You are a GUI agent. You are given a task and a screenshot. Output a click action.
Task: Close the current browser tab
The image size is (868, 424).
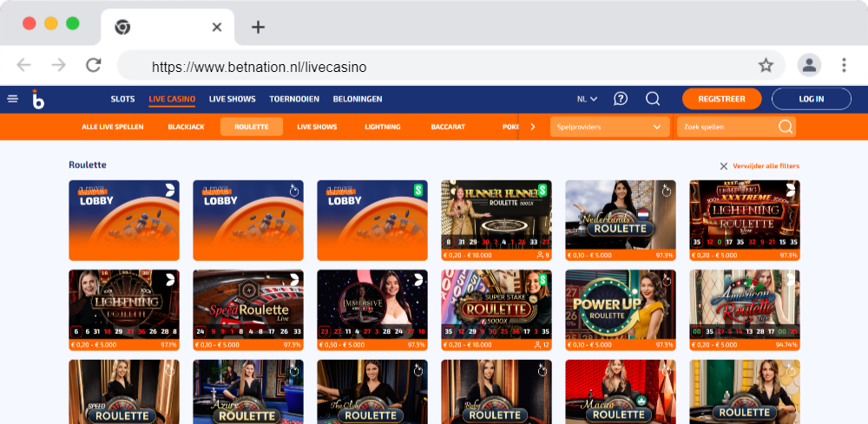point(217,27)
